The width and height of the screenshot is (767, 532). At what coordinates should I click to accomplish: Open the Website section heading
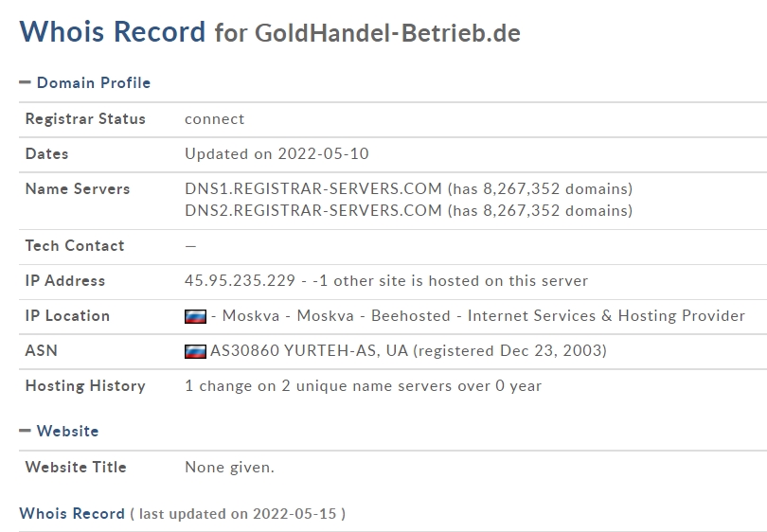point(67,431)
